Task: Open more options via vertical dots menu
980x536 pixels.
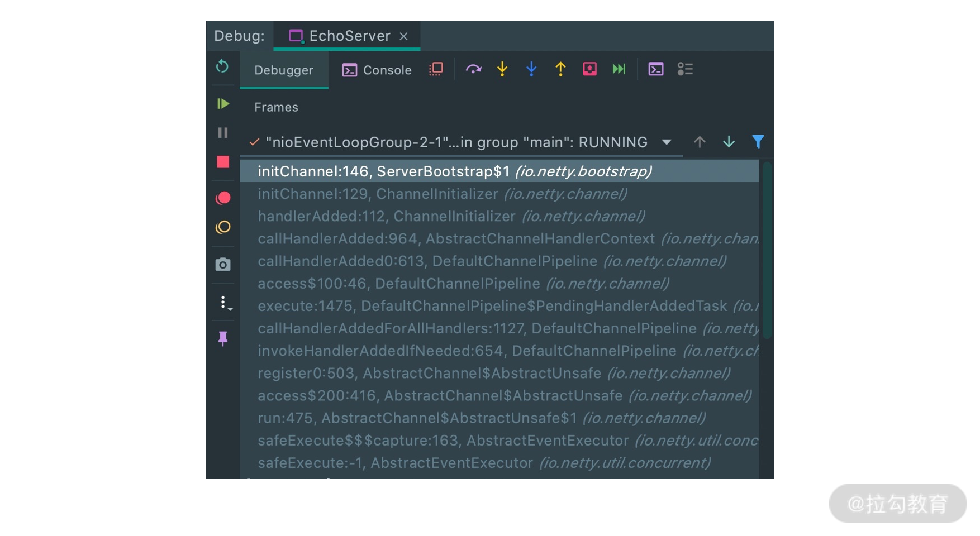Action: [x=224, y=303]
